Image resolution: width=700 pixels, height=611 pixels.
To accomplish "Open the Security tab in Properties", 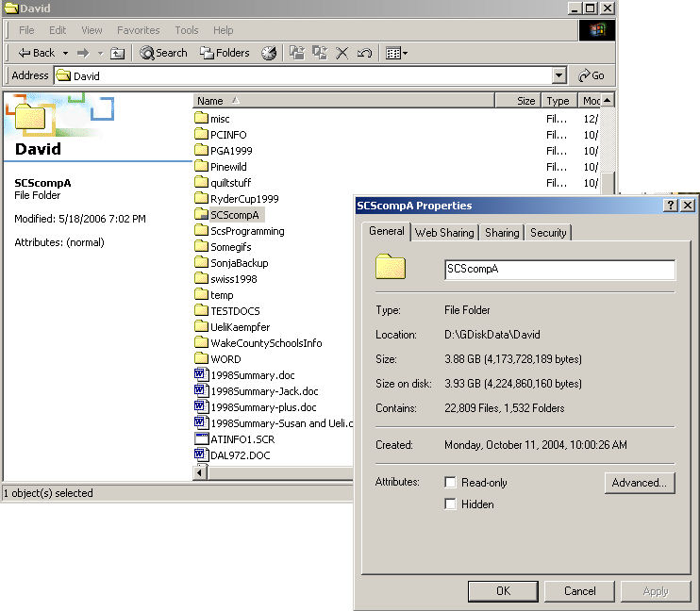I will [548, 233].
